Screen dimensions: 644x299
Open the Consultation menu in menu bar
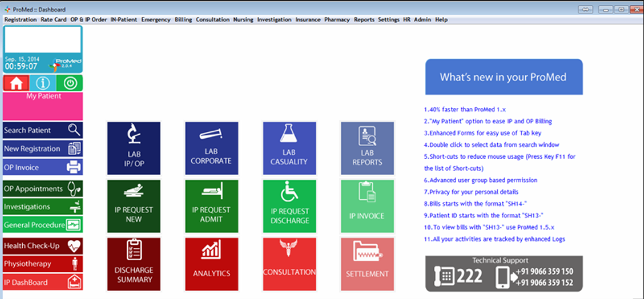(213, 19)
